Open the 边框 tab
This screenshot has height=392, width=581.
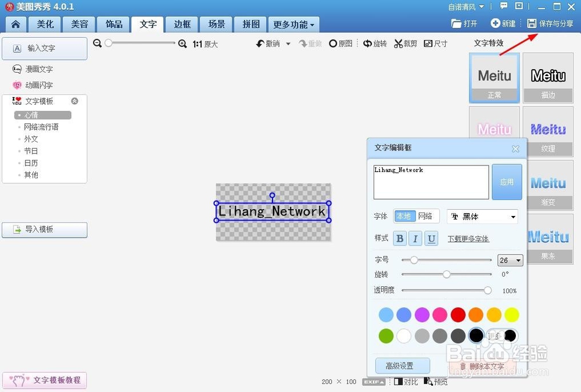point(182,24)
